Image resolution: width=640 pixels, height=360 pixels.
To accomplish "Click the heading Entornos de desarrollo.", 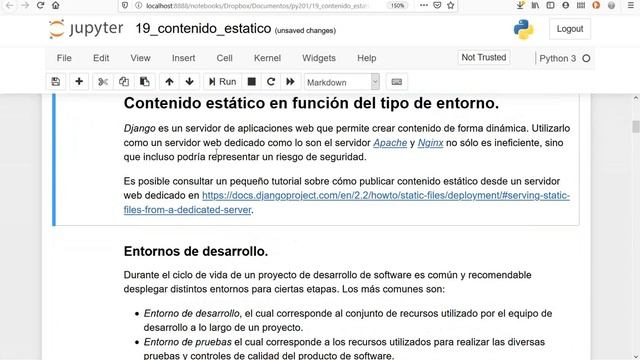I will (x=196, y=251).
